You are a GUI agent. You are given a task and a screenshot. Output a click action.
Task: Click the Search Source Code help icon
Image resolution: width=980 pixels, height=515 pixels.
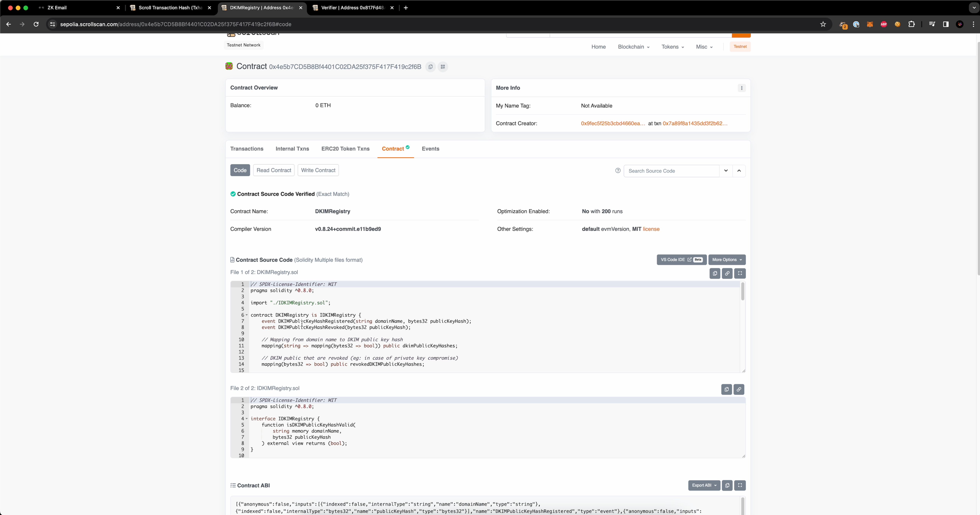[x=618, y=170]
